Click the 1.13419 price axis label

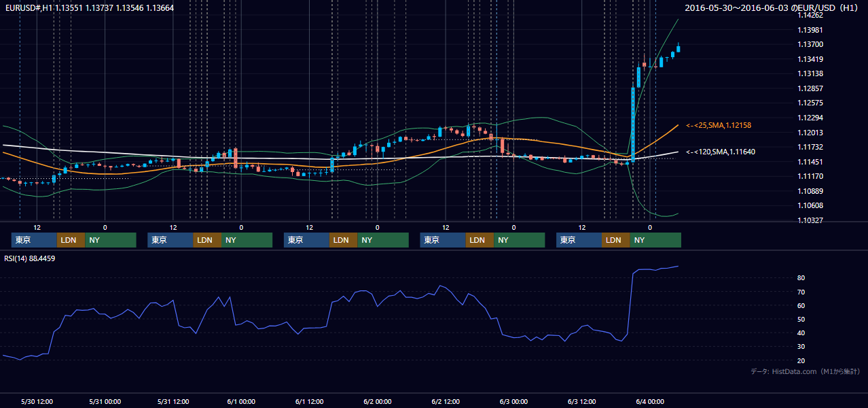pyautogui.click(x=810, y=59)
